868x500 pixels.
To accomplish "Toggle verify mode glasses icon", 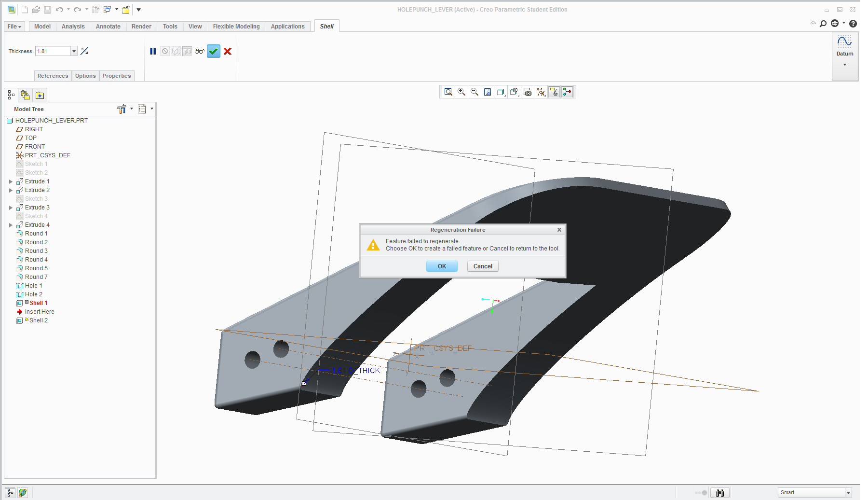I will coord(200,51).
